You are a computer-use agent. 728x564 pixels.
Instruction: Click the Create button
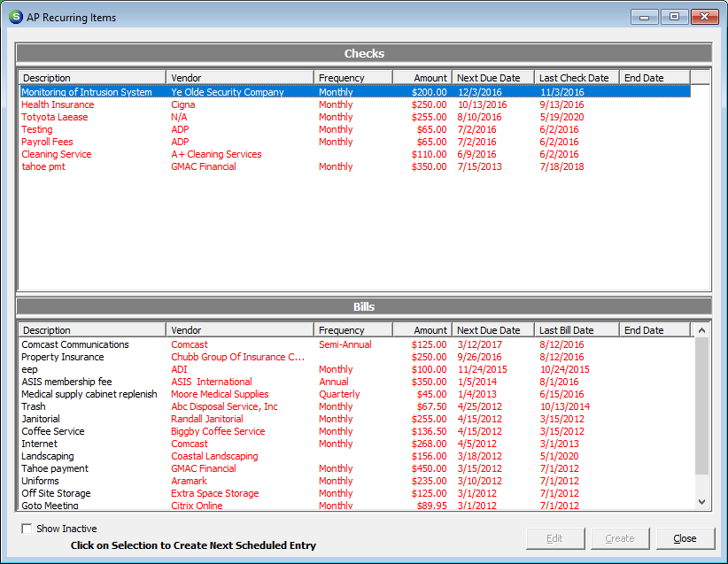pyautogui.click(x=620, y=538)
